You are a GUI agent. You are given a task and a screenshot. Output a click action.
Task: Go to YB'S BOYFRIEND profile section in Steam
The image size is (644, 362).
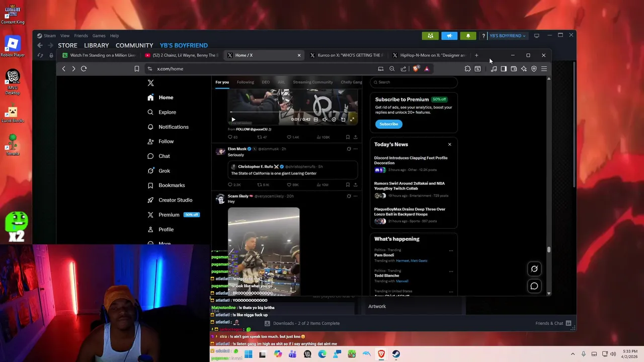click(x=184, y=45)
